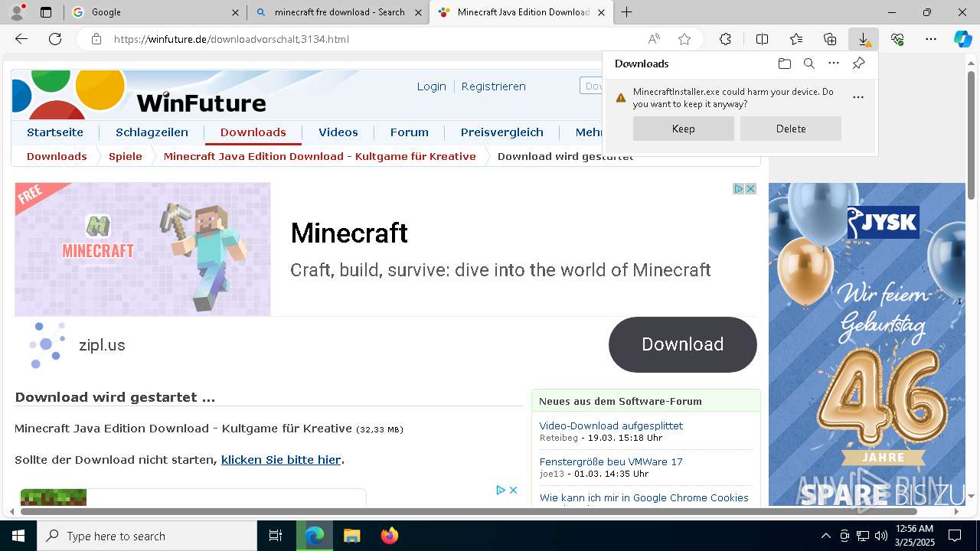Pin the Downloads panel
Image resolution: width=980 pixels, height=551 pixels.
[x=858, y=64]
